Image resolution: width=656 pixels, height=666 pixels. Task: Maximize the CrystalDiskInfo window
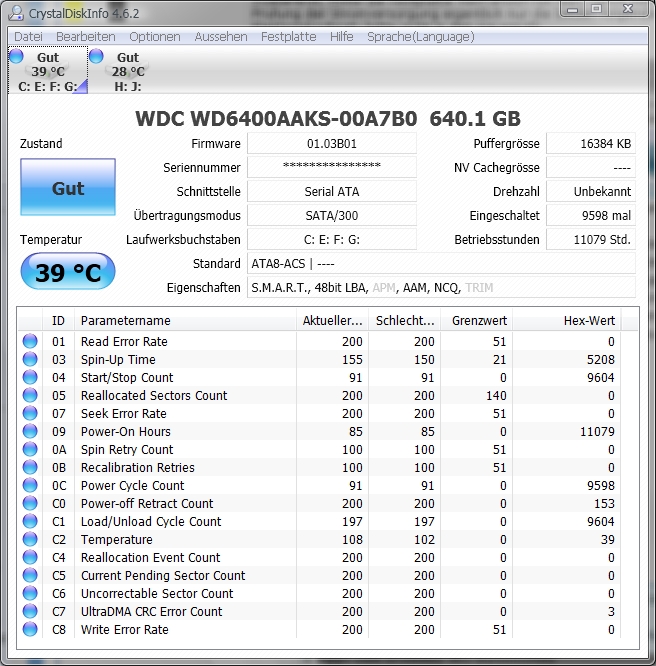(597, 9)
